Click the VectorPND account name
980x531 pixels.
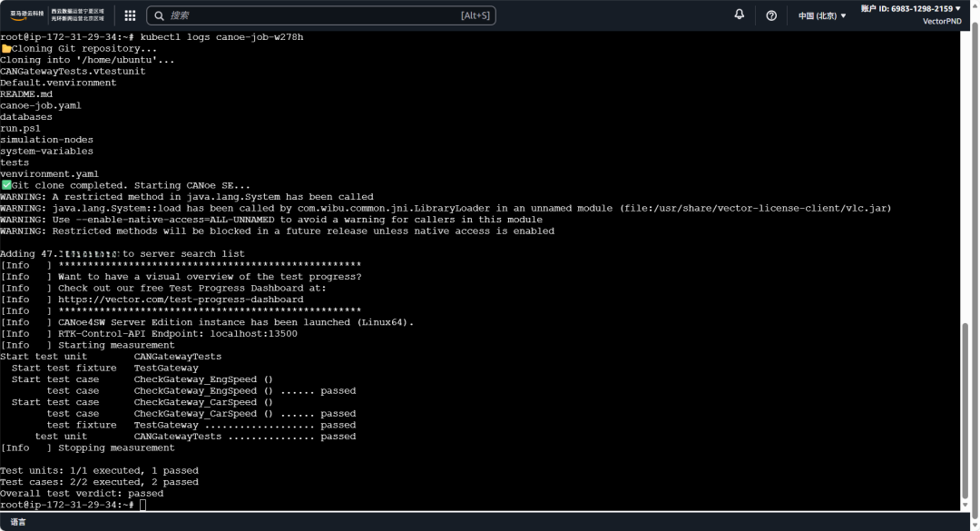[942, 21]
